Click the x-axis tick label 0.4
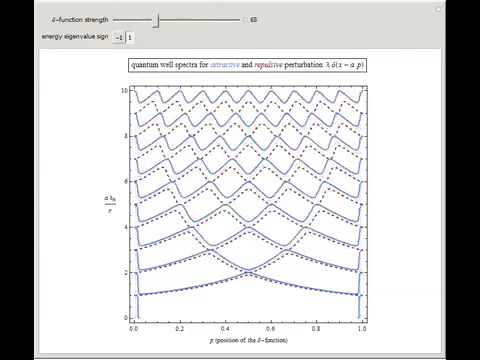This screenshot has width=480, height=360. pyautogui.click(x=225, y=329)
